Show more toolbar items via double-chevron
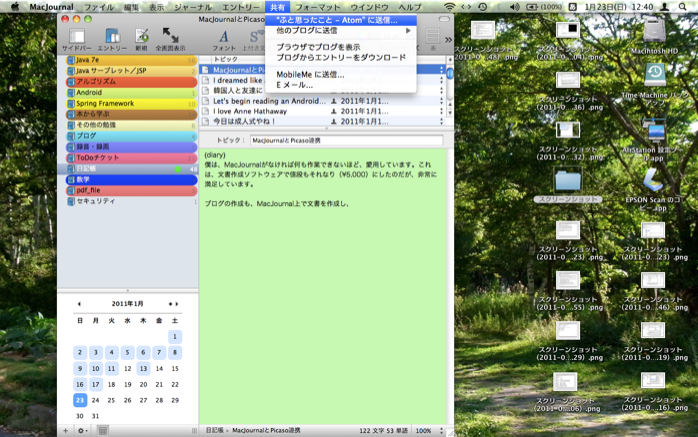Image resolution: width=698 pixels, height=437 pixels. coord(448,40)
